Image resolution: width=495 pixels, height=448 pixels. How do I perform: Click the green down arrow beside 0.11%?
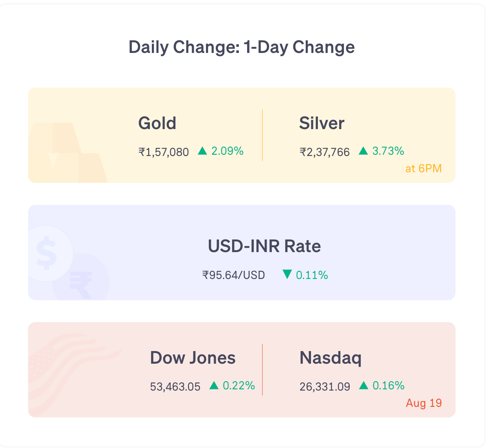pyautogui.click(x=287, y=275)
